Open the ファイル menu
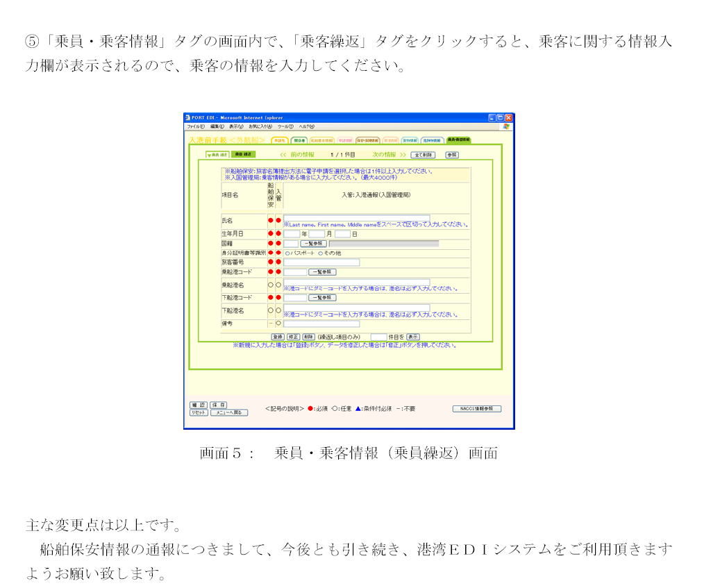 195,126
